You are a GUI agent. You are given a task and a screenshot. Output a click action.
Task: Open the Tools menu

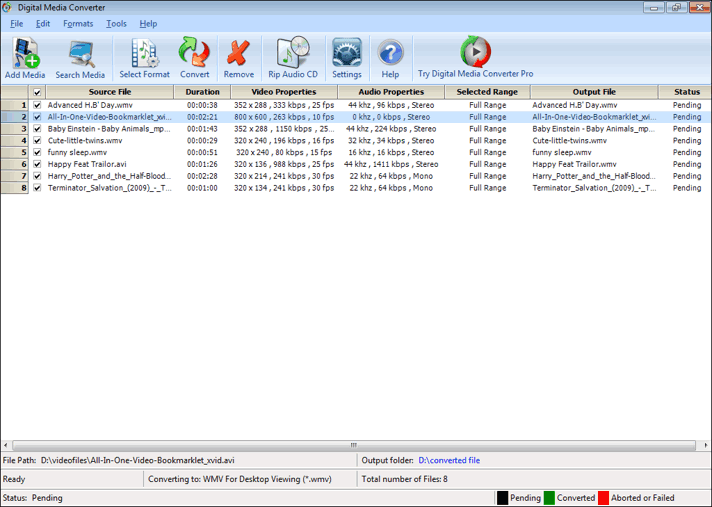[x=116, y=23]
